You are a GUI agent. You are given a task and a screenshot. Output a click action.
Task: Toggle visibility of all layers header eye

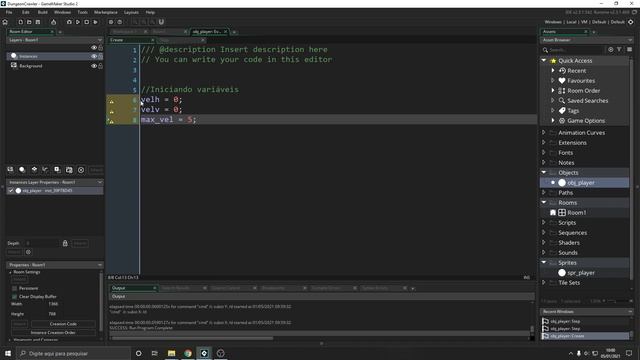coord(94,47)
